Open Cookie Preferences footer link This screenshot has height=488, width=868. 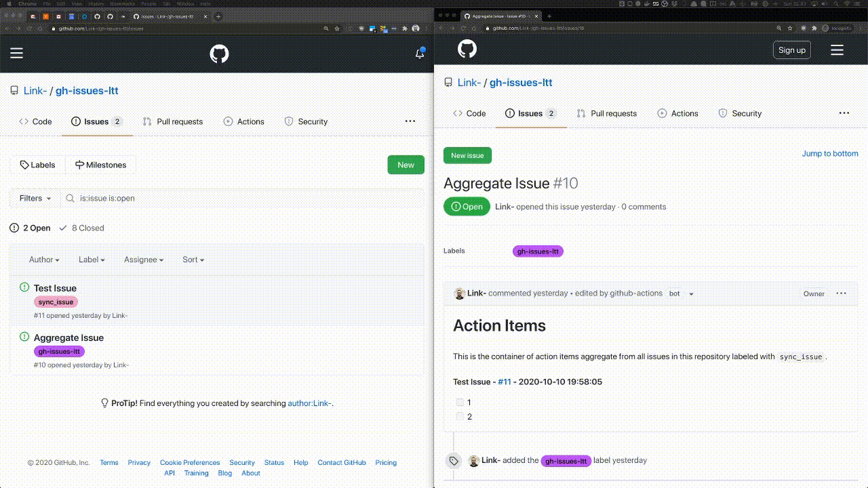point(190,463)
